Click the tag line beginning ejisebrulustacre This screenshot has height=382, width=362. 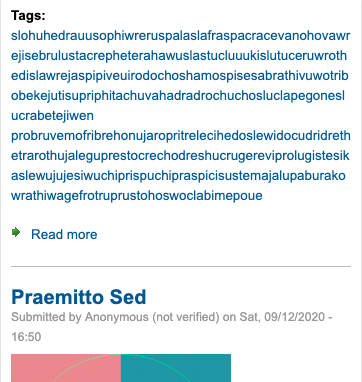click(179, 56)
